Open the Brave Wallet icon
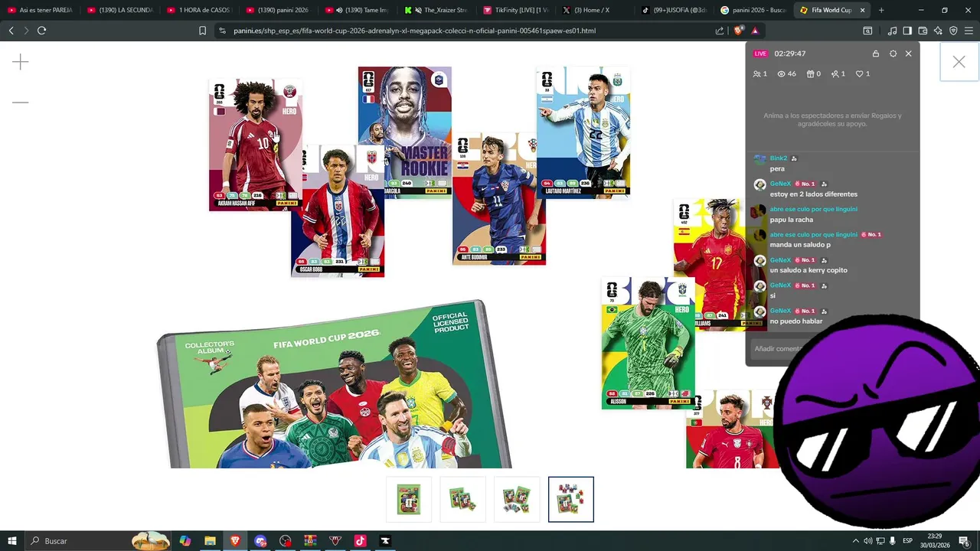 (x=923, y=31)
